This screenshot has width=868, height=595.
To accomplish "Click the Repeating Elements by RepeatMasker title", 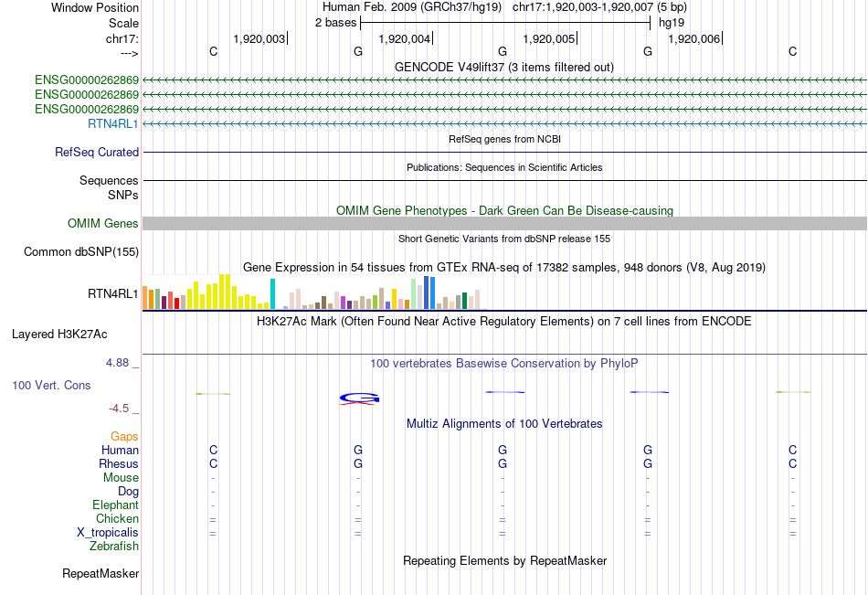I will pos(505,560).
